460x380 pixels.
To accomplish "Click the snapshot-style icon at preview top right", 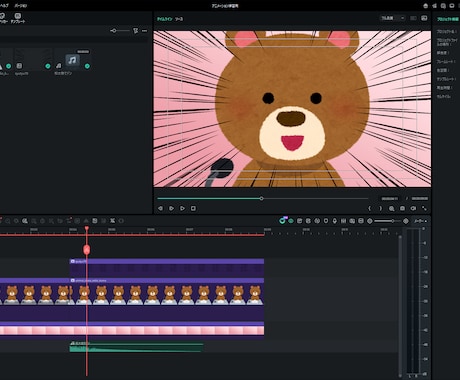I will [x=424, y=18].
